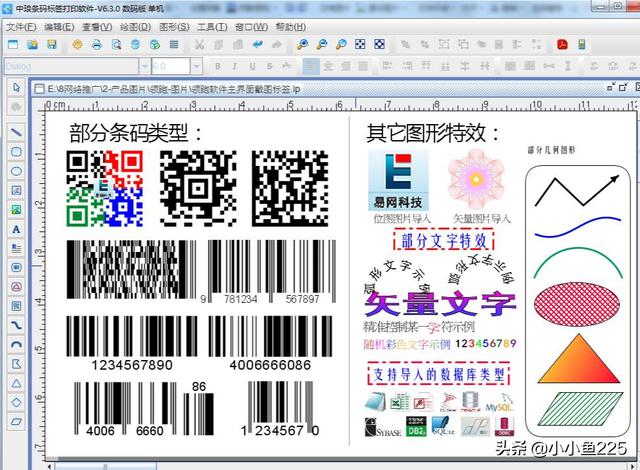Click the scissors cut icon
The width and height of the screenshot is (640, 470).
point(200,45)
